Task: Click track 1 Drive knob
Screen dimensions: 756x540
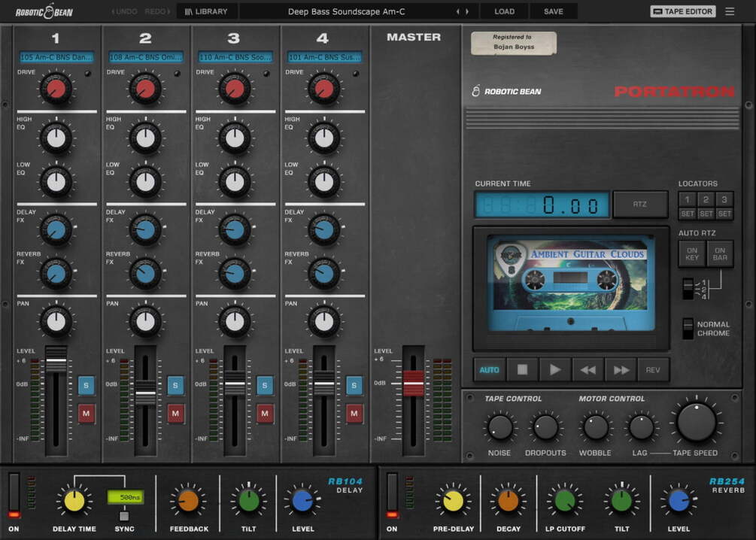Action: pos(56,89)
